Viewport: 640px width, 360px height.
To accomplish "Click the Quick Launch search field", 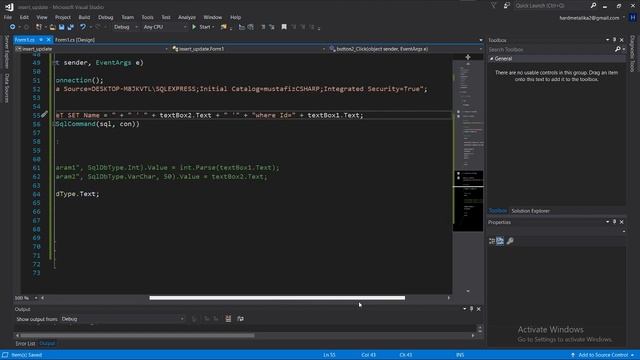I will [x=551, y=6].
